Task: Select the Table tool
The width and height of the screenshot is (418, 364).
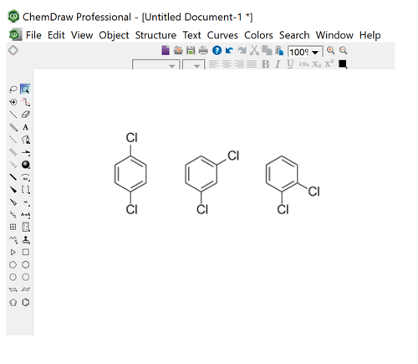Action: (13, 227)
